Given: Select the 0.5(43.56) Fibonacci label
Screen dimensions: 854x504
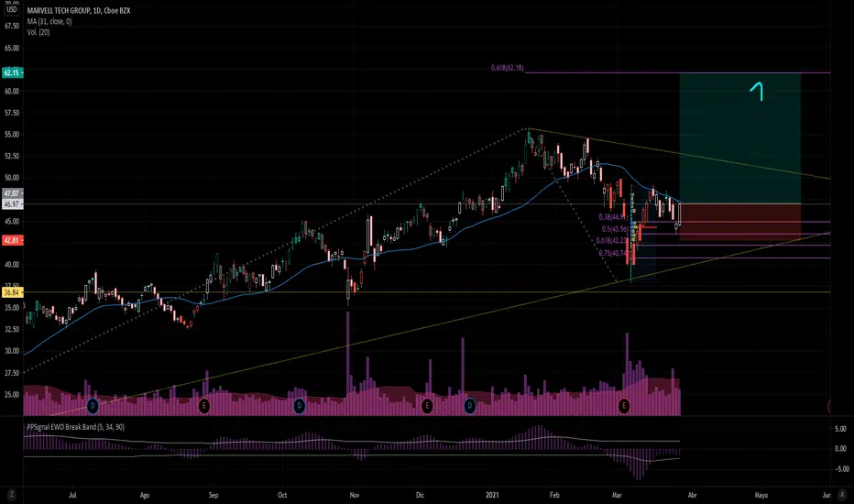Looking at the screenshot, I should pyautogui.click(x=614, y=229).
